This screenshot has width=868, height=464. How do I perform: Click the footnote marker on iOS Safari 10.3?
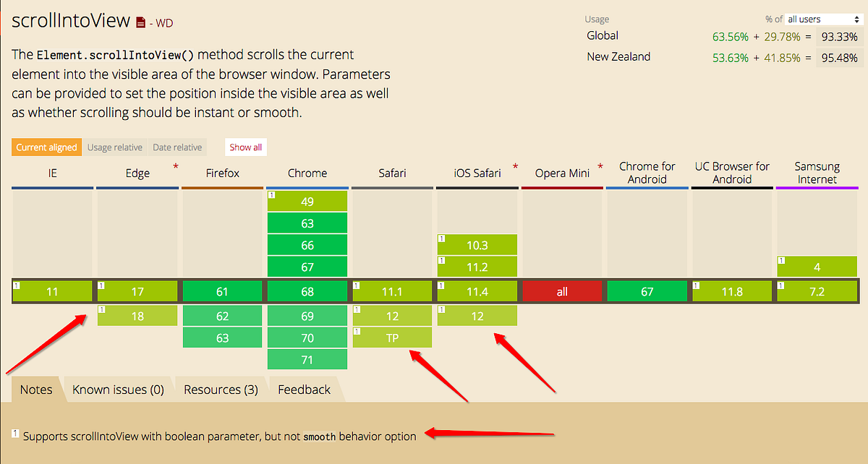point(441,237)
